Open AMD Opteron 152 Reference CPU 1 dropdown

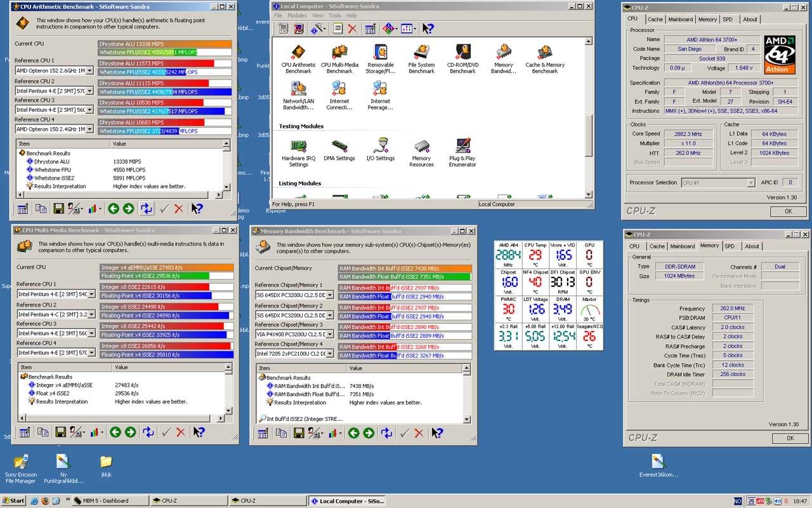[89, 71]
